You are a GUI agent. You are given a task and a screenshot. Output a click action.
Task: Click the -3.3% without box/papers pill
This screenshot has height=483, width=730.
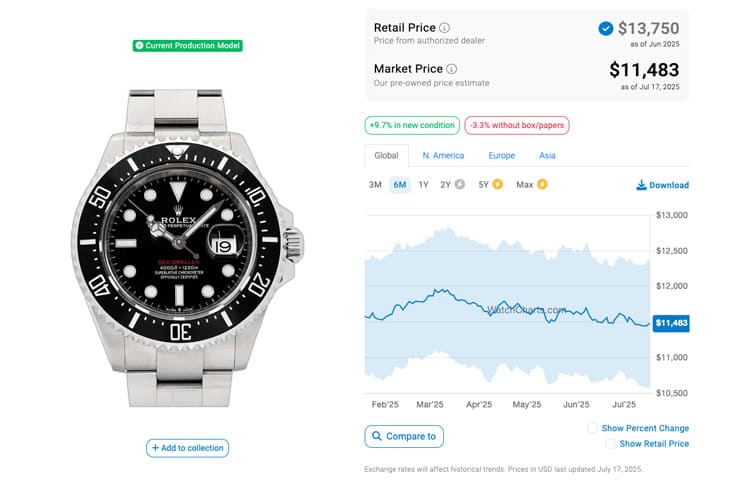[517, 125]
